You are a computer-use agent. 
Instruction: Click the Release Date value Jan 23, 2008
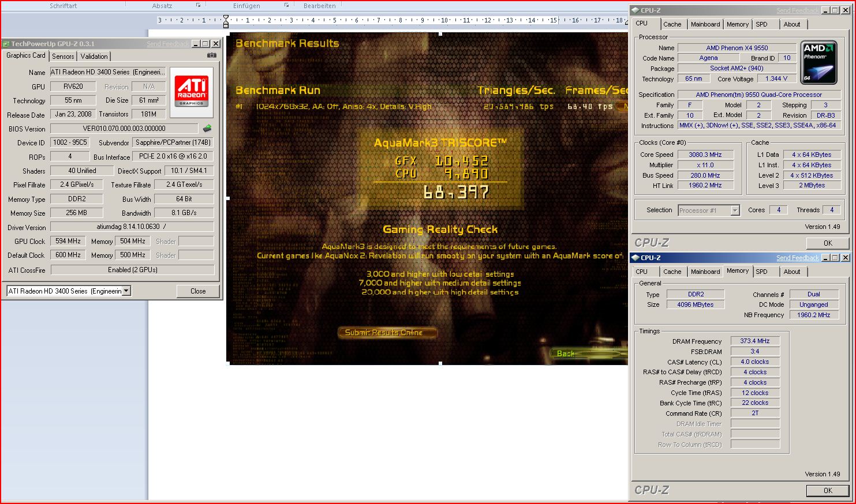click(x=73, y=114)
